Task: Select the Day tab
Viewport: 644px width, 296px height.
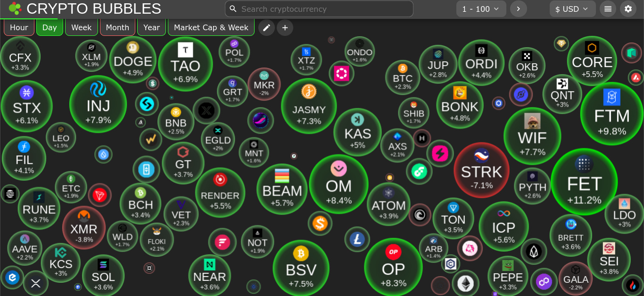Action: (50, 27)
